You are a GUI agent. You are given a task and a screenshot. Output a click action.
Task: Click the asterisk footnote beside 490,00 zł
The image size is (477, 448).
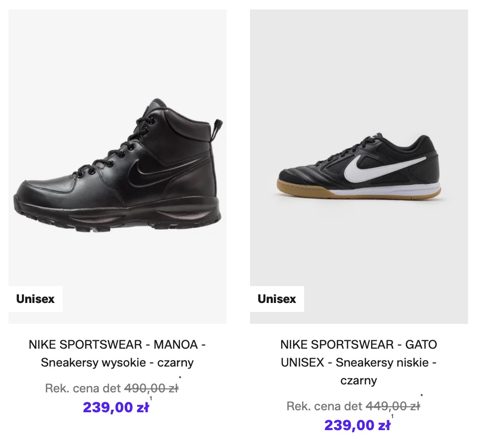[x=180, y=379]
